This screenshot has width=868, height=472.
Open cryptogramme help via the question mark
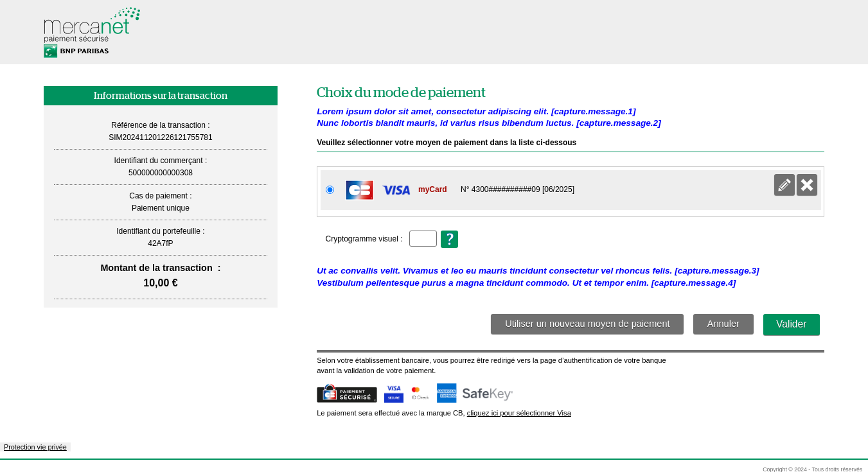coord(449,238)
